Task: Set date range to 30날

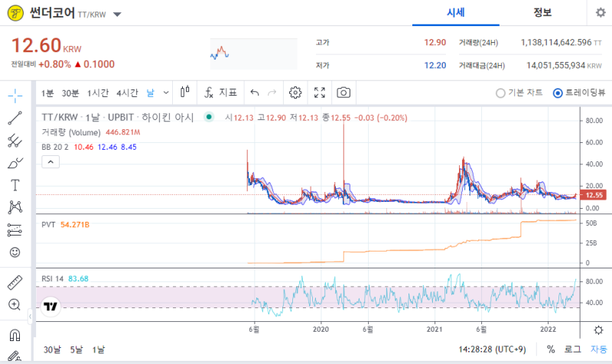Action: (52, 349)
